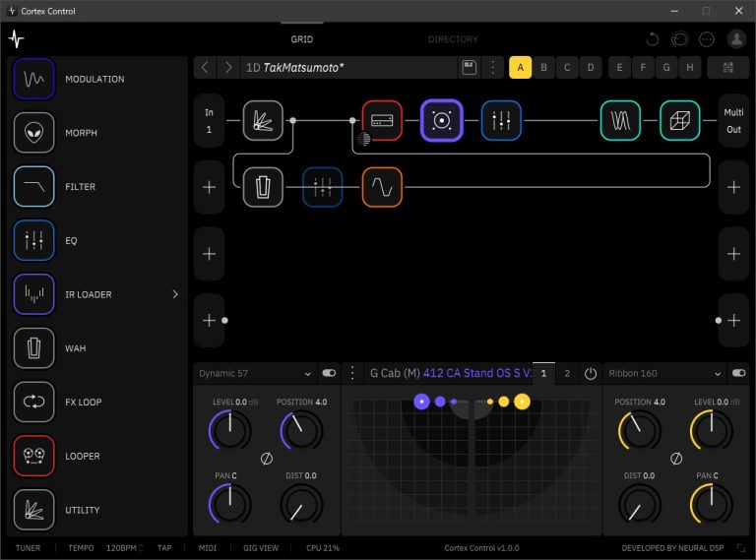Select the cab block with purple border
The height and width of the screenshot is (560, 756).
441,120
